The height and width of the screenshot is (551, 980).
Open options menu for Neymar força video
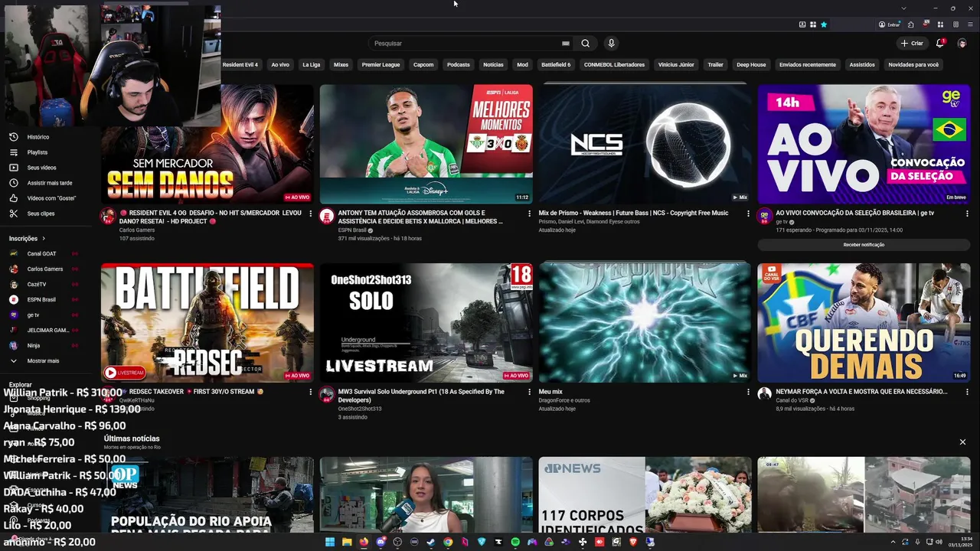[967, 392]
